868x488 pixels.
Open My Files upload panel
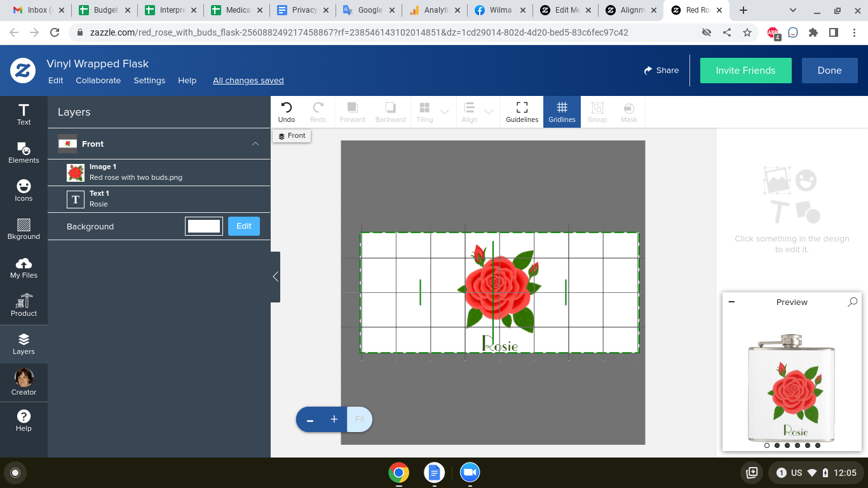(x=24, y=268)
